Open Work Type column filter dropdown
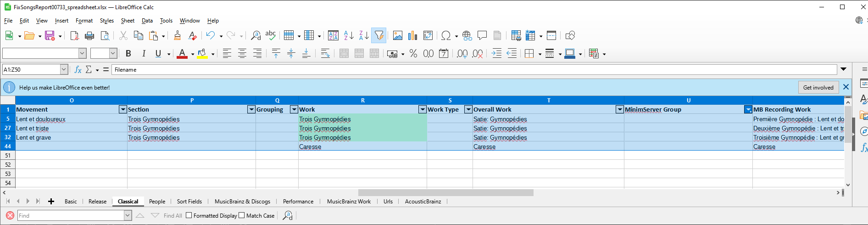Viewport: 868px width, 225px height. pyautogui.click(x=468, y=109)
